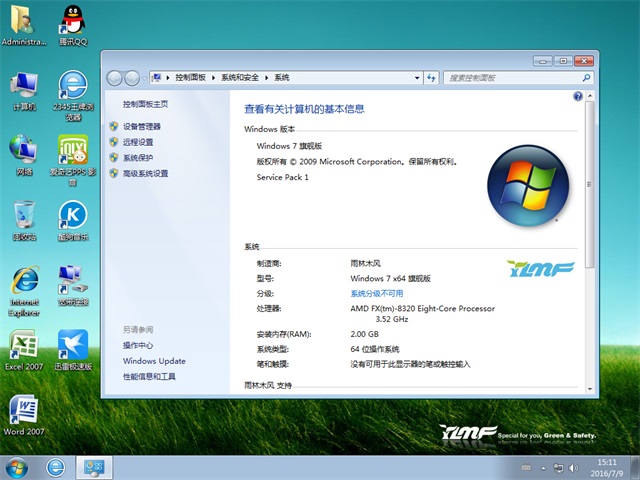
Task: Click the manufacturer value 雨林木风
Action: click(365, 263)
